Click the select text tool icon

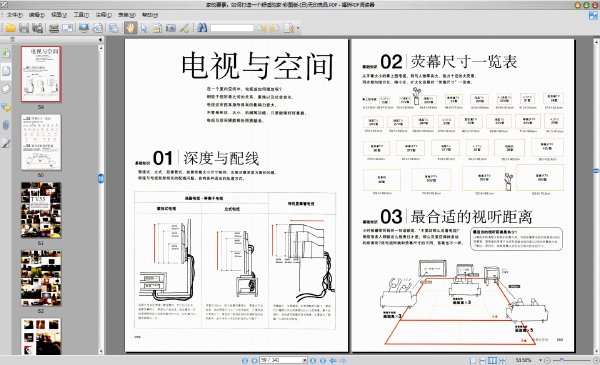pos(157,28)
